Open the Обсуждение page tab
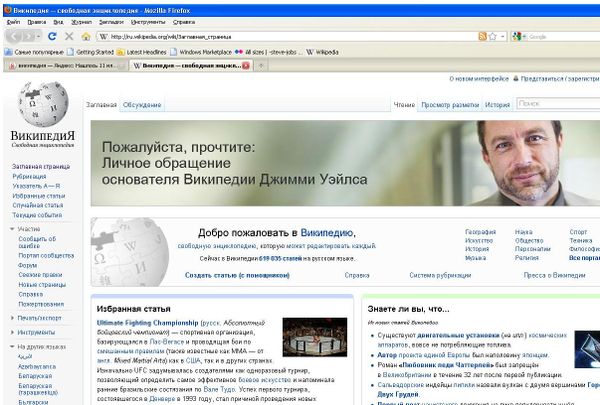This screenshot has height=405, width=600. [x=142, y=105]
